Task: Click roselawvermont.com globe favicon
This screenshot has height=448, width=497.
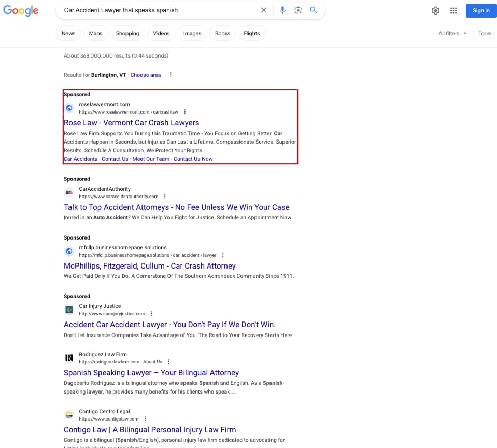Action: [x=69, y=108]
